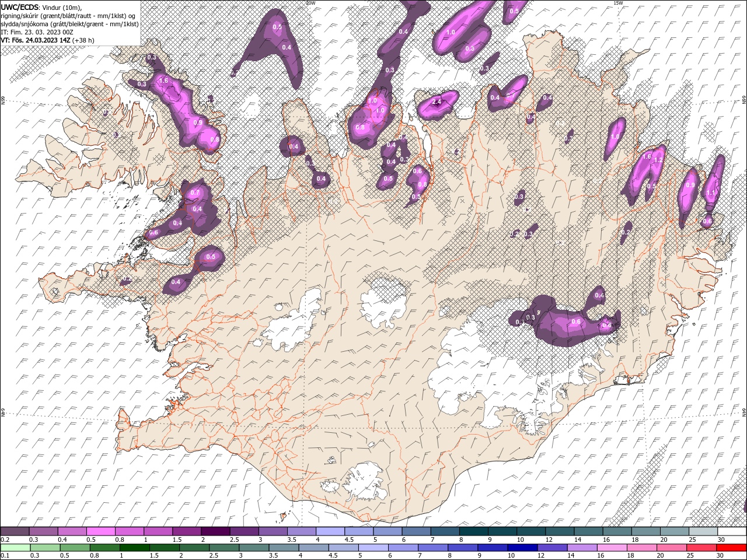This screenshot has width=747, height=560.
Task: Click the "VT: Fös. 24.03.2023 14Z" valid time
Action: (36, 40)
